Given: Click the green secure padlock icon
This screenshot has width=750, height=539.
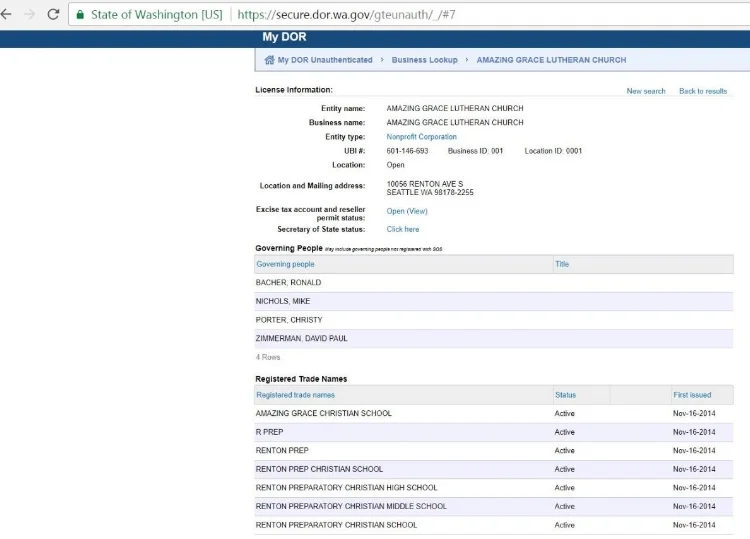Looking at the screenshot, I should (80, 14).
